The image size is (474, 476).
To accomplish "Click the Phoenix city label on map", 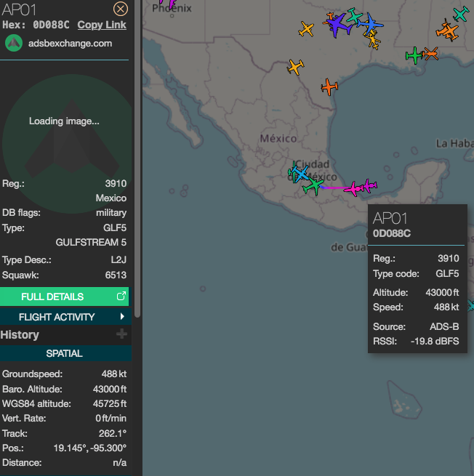I will tap(172, 8).
